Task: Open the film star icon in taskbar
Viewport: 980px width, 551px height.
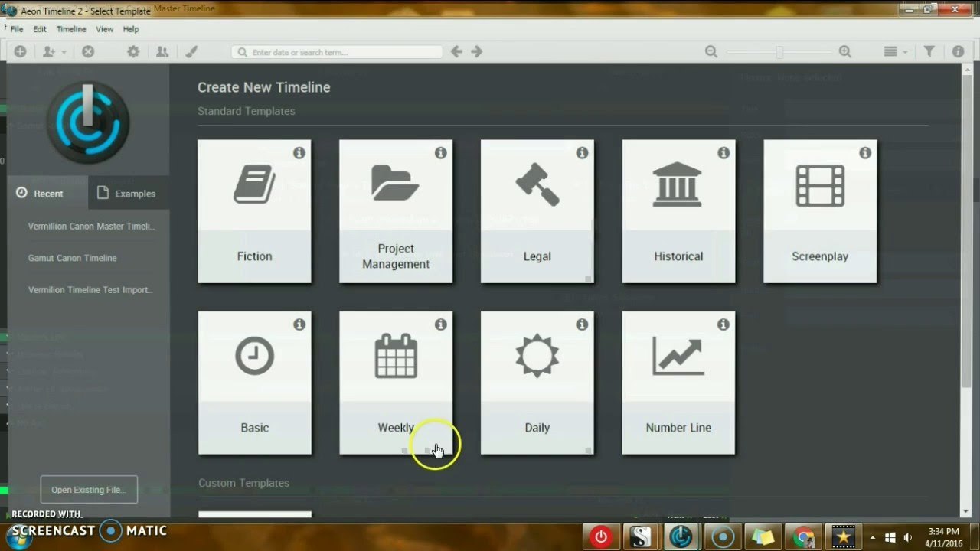Action: pos(844,537)
